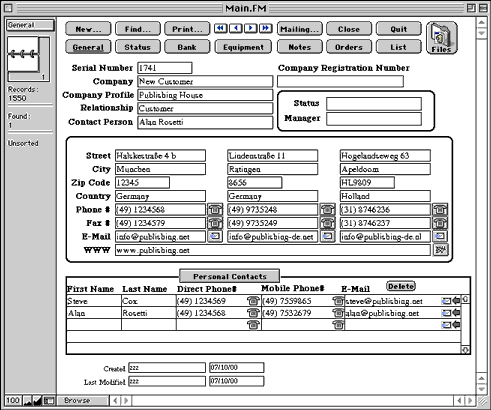
Task: Click the City field Apeldoorn
Action: coord(385,169)
